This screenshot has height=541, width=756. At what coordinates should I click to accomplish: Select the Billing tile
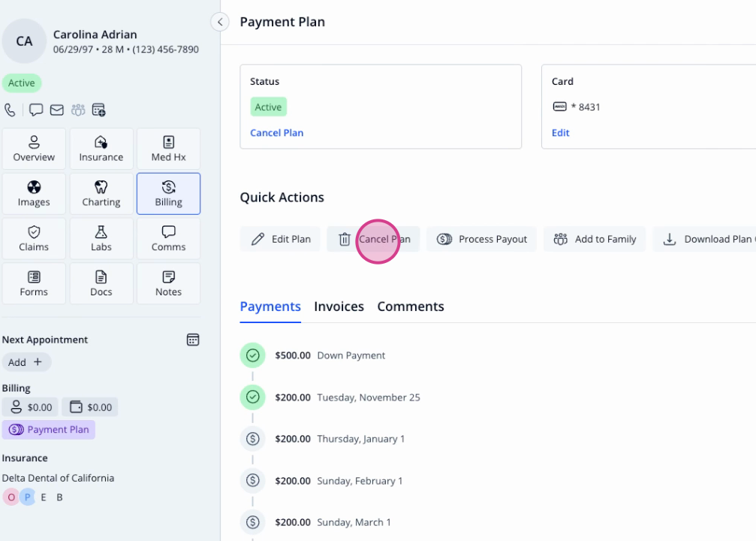tap(168, 194)
